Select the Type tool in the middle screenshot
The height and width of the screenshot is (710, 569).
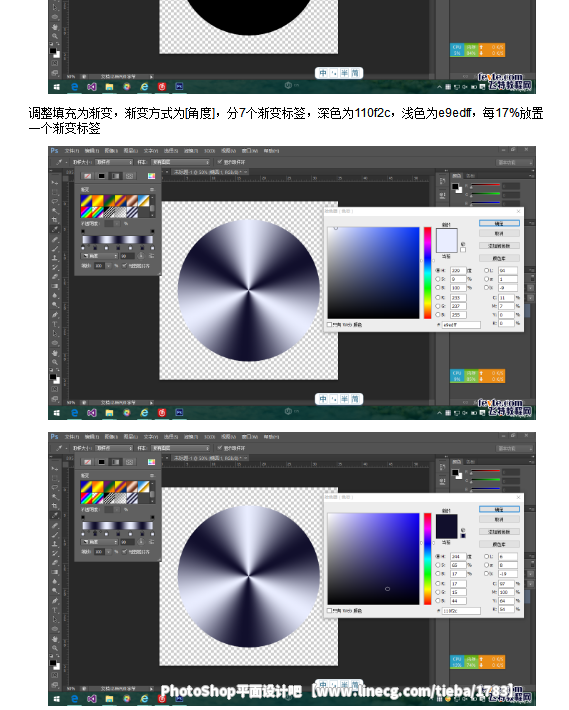[x=55, y=324]
